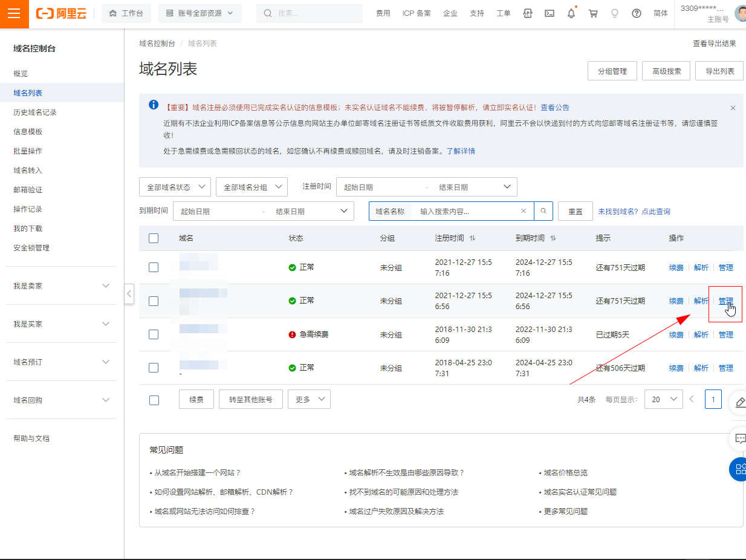746x560 pixels.
Task: Open the ICP 备案 menu
Action: 417,13
